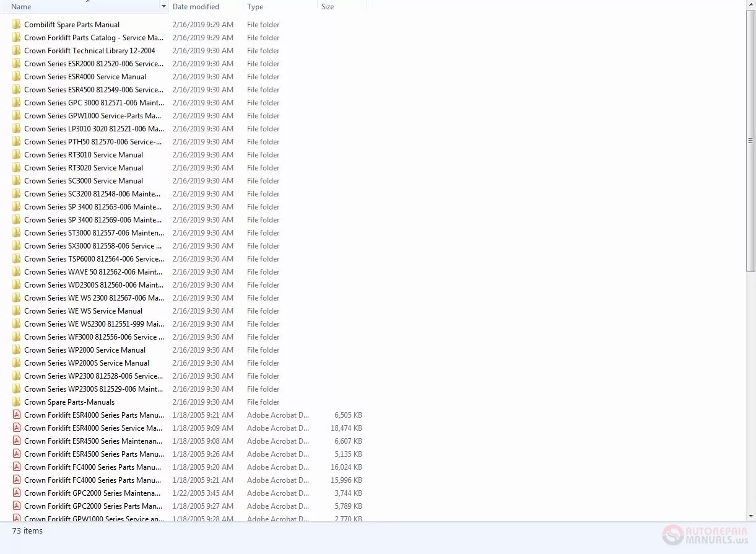The width and height of the screenshot is (756, 554).
Task: Select Crown Series WP2300 812528-006 folder name
Action: point(94,376)
